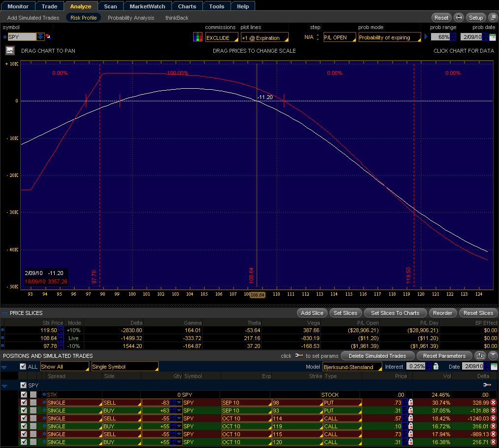Viewport: 499px width, 448px height.
Task: Uncheck the SELL 114 CALL trade checkbox
Action: [x=24, y=418]
